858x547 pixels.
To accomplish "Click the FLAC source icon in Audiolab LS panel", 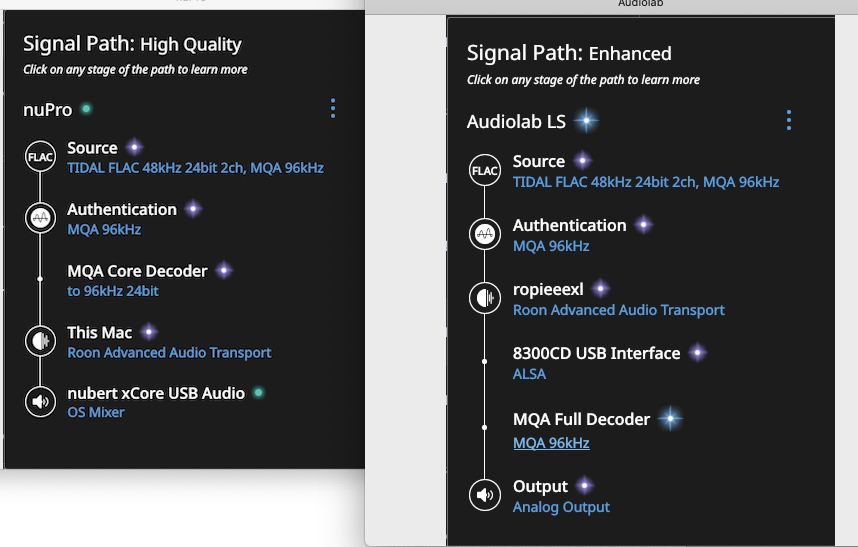I will (485, 171).
